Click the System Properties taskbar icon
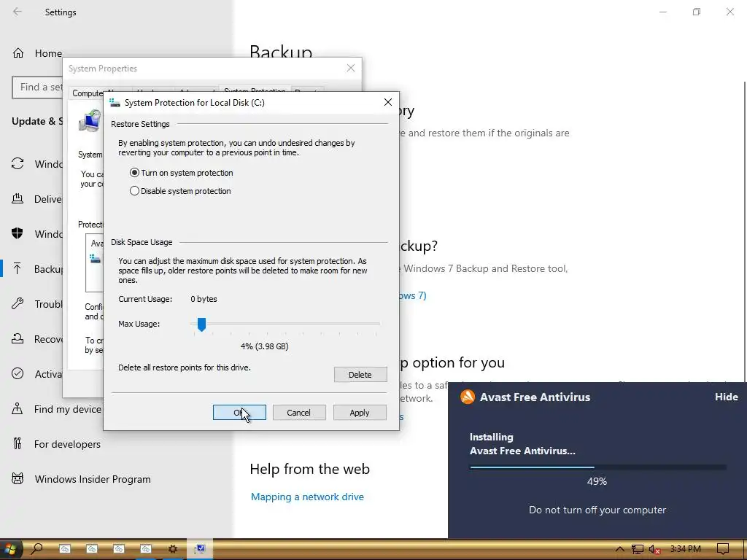Screen dimensions: 747x560 coord(200,549)
